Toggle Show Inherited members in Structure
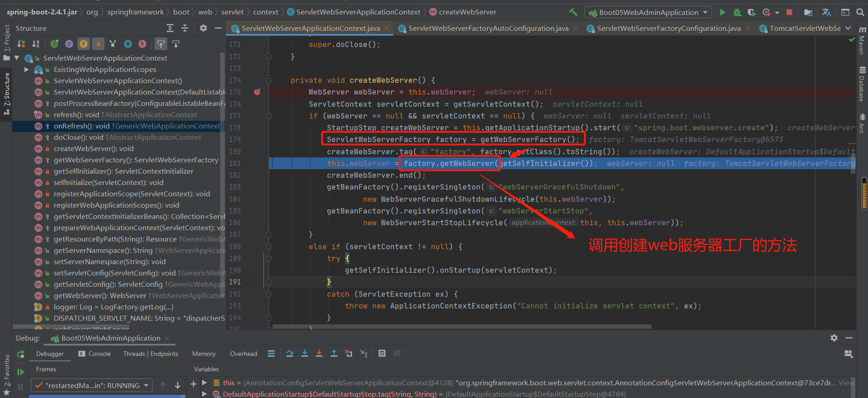868x398 pixels. (x=113, y=44)
